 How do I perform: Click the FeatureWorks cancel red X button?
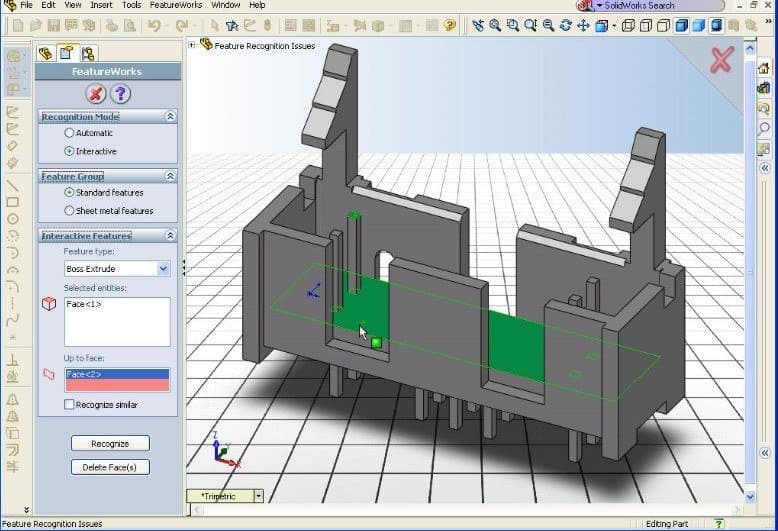(96, 93)
